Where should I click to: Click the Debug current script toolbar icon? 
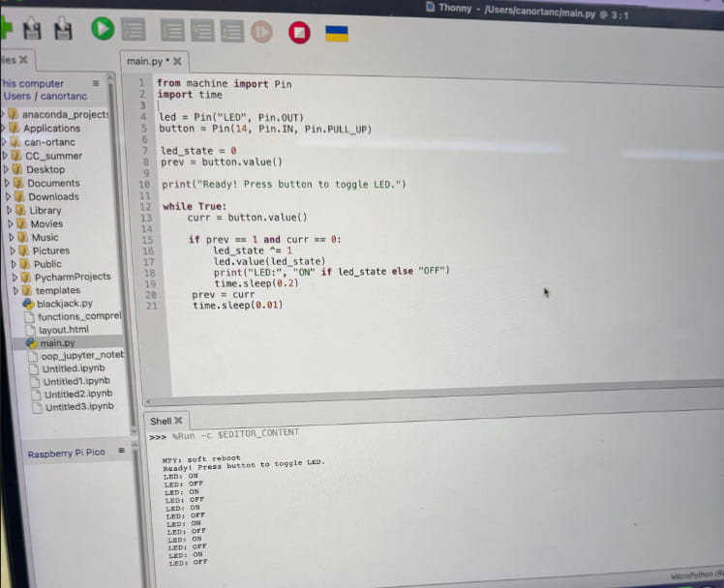(x=134, y=30)
